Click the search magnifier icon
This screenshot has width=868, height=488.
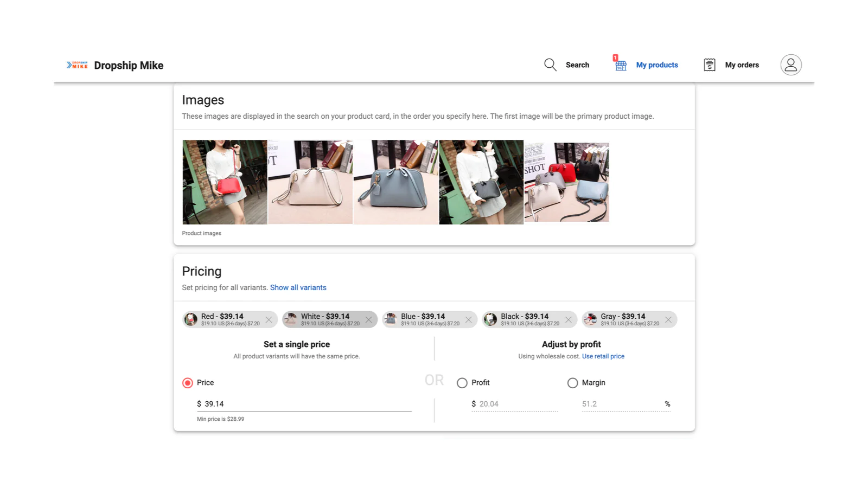click(x=550, y=65)
